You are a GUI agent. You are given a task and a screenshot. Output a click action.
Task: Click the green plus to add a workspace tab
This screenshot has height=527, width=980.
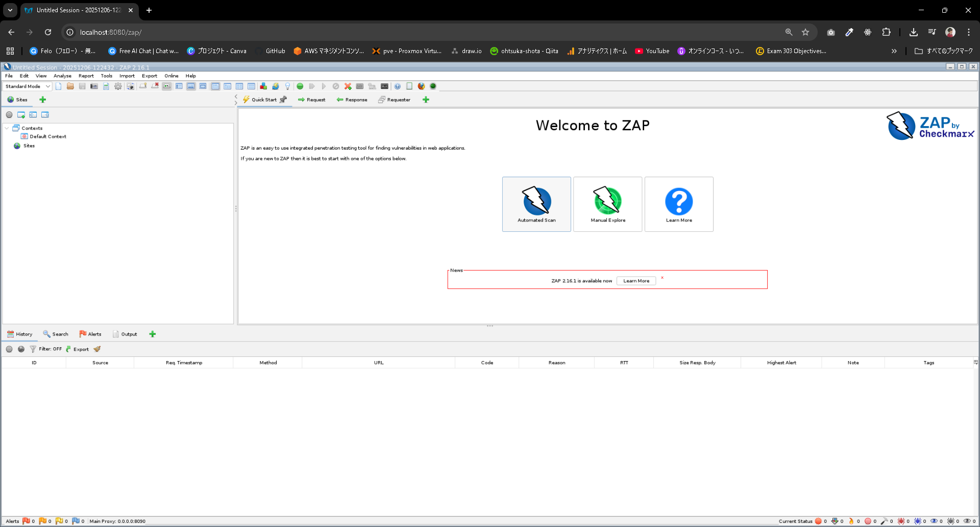click(x=426, y=100)
